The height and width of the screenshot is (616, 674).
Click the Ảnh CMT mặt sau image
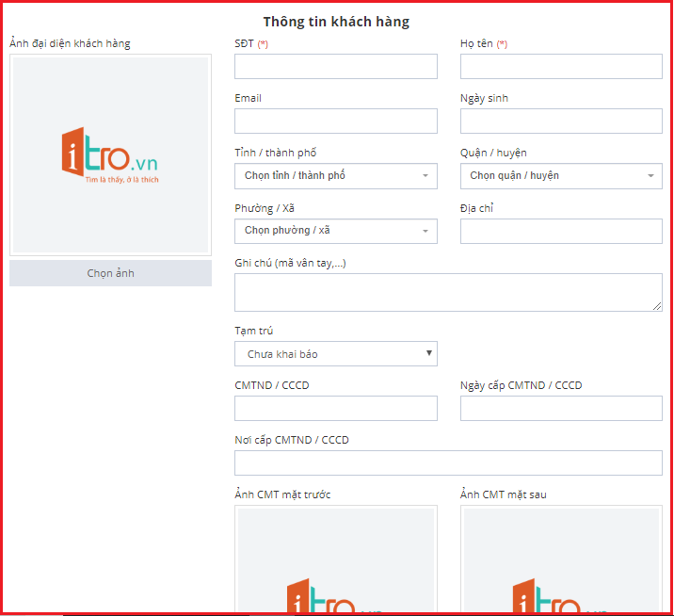click(561, 560)
